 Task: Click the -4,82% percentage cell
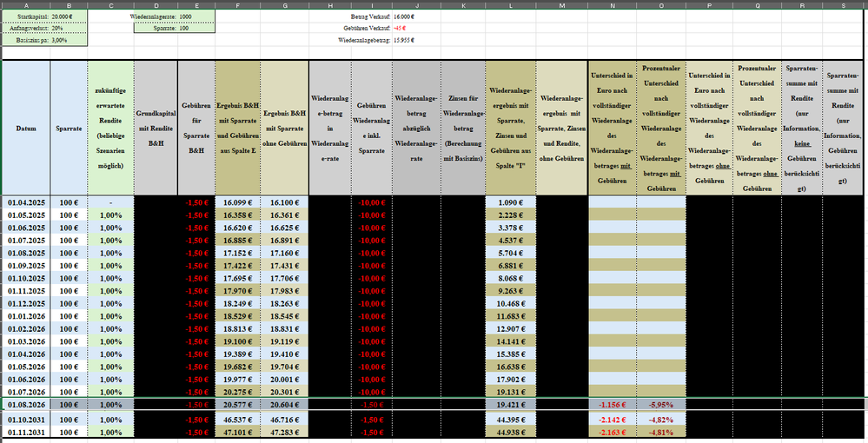pyautogui.click(x=661, y=420)
